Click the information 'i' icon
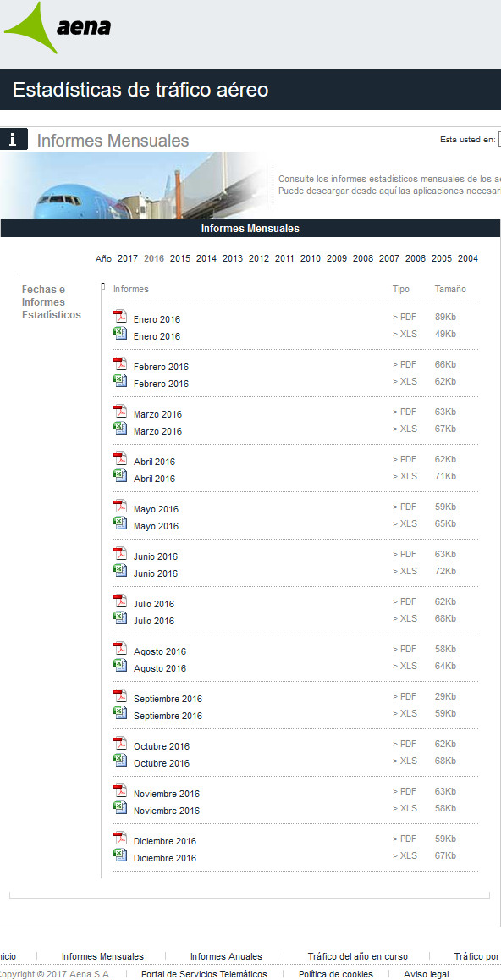 point(14,140)
